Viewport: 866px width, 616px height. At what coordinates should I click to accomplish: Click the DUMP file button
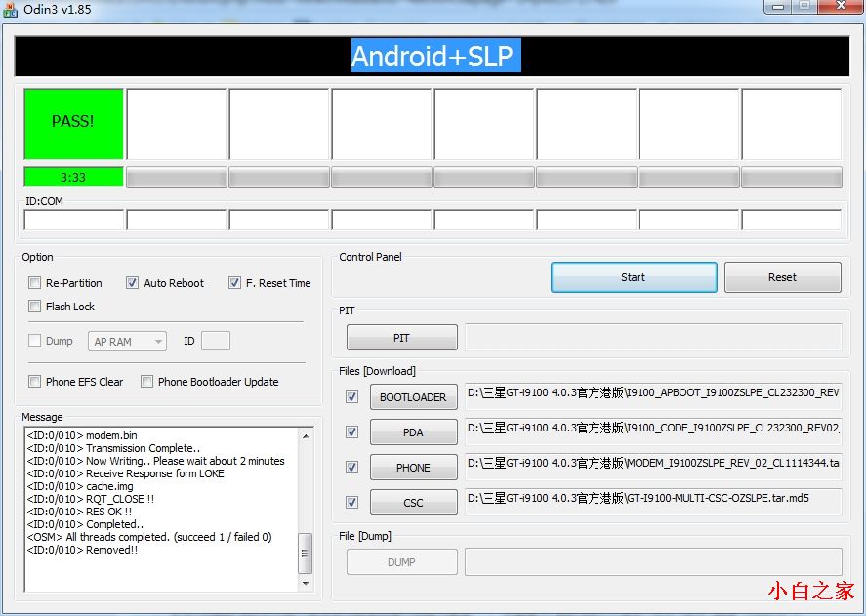pos(401,562)
